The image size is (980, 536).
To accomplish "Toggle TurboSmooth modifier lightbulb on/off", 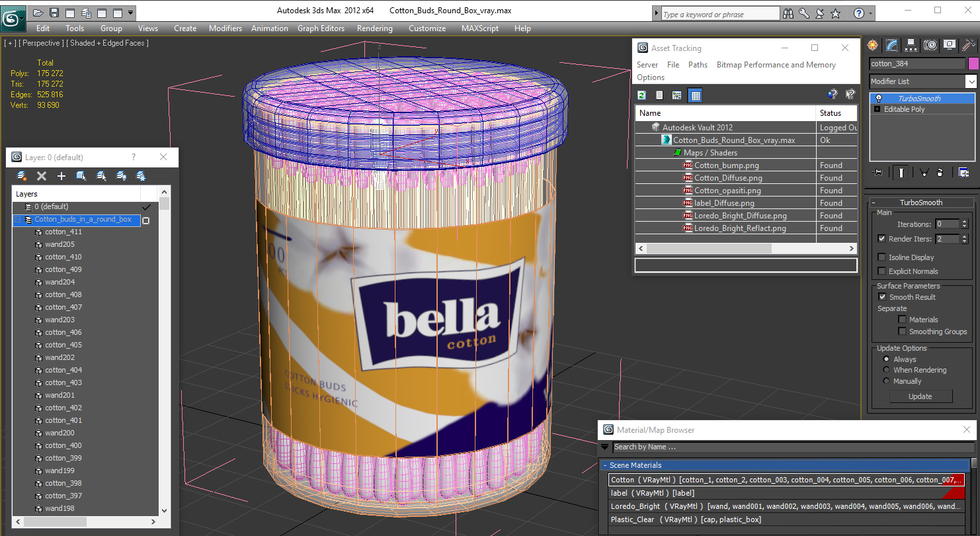I will 879,99.
